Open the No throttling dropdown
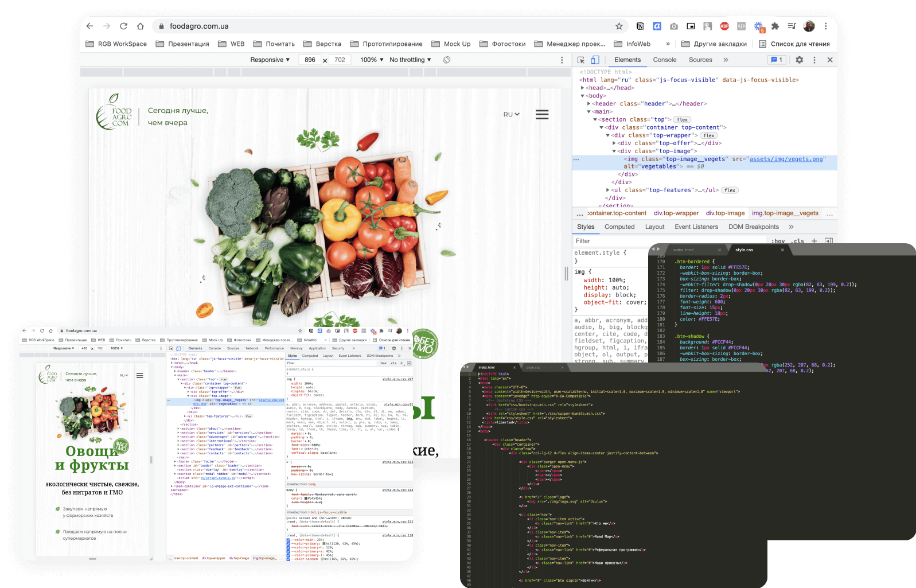Viewport: 916px width, 588px height. tap(410, 60)
